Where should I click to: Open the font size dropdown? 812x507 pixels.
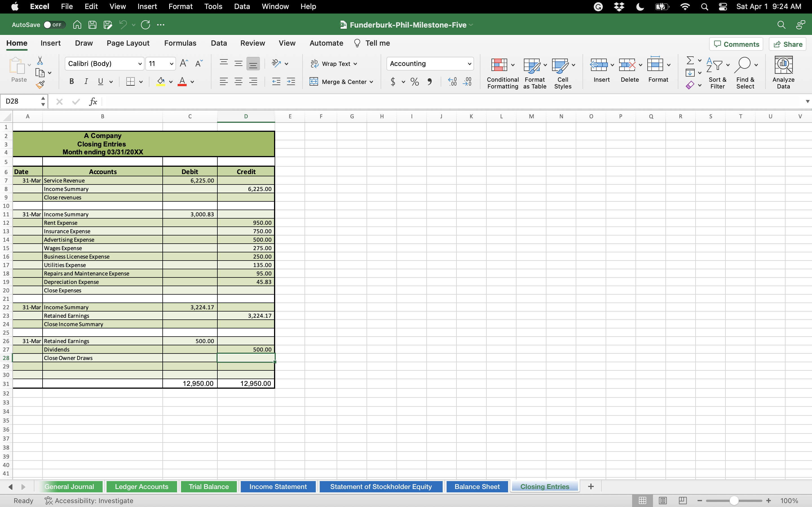[x=171, y=63]
